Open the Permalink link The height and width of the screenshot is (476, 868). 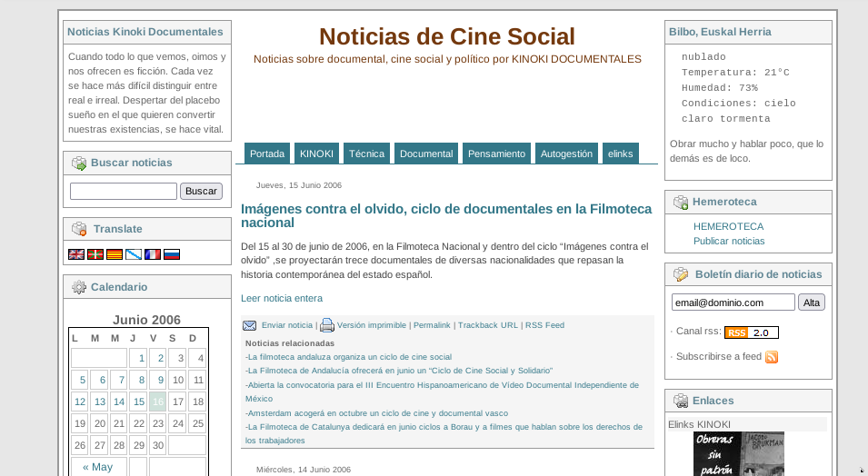coord(432,325)
